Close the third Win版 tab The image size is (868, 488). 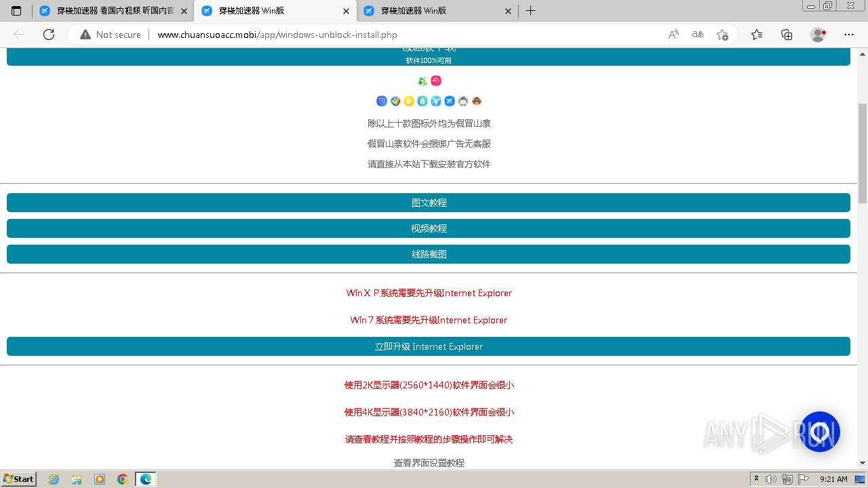coord(508,11)
